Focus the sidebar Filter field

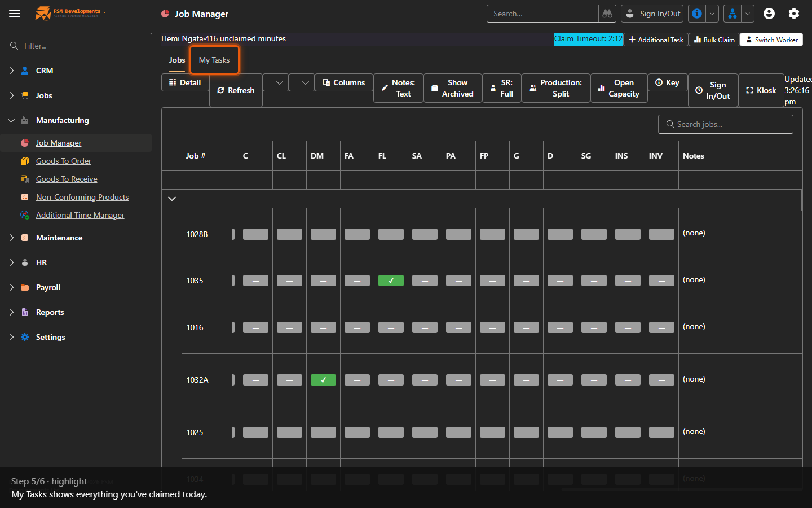(76, 46)
